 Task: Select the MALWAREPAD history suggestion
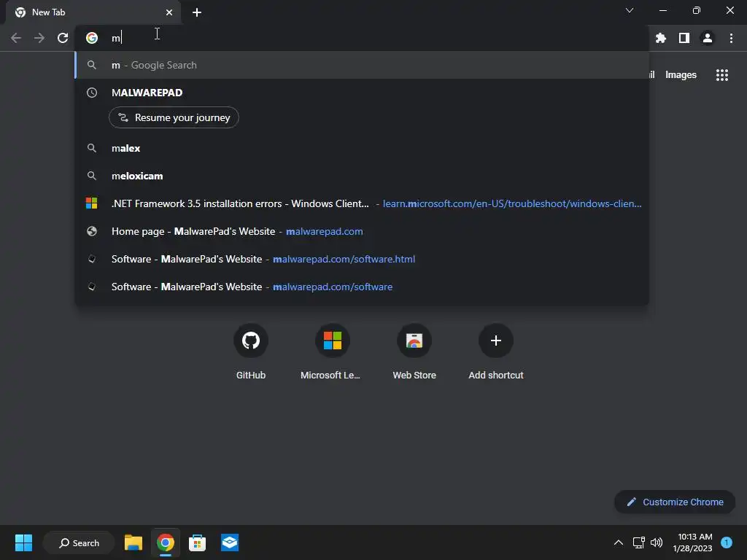pyautogui.click(x=362, y=93)
